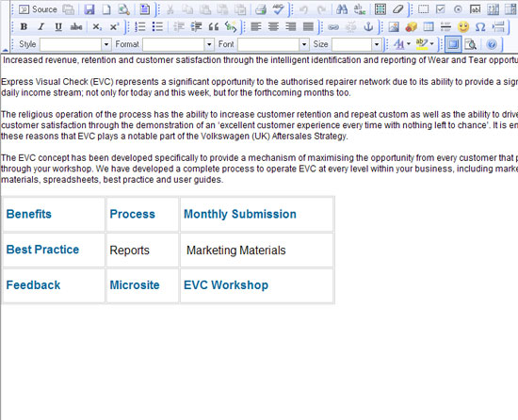This screenshot has height=420, width=518.
Task: Follow the Monthly Submission link
Action: (x=240, y=214)
